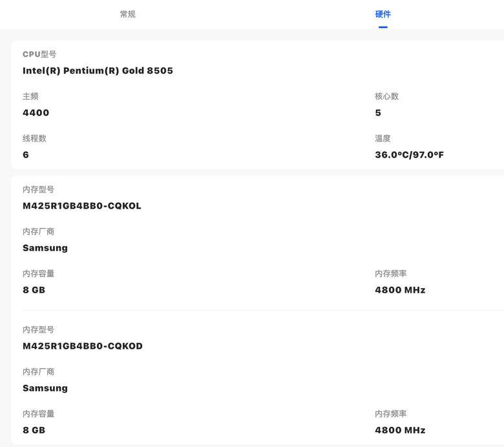Click 4800 MHz in CQKOD memory section
The width and height of the screenshot is (504, 447).
pyautogui.click(x=400, y=430)
